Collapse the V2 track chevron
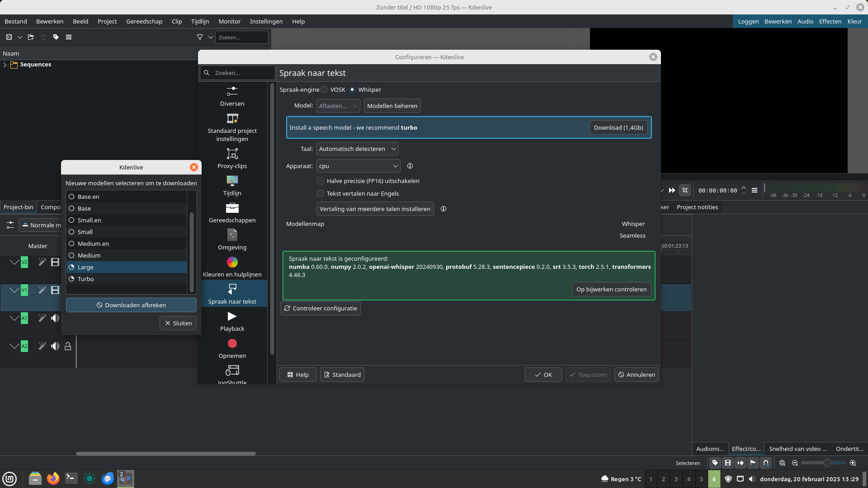The width and height of the screenshot is (868, 488). 14,262
